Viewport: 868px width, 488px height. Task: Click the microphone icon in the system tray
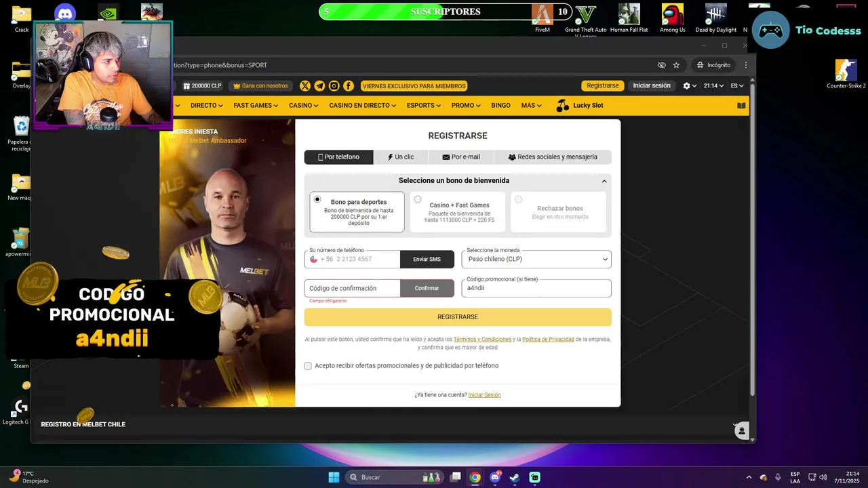778,477
